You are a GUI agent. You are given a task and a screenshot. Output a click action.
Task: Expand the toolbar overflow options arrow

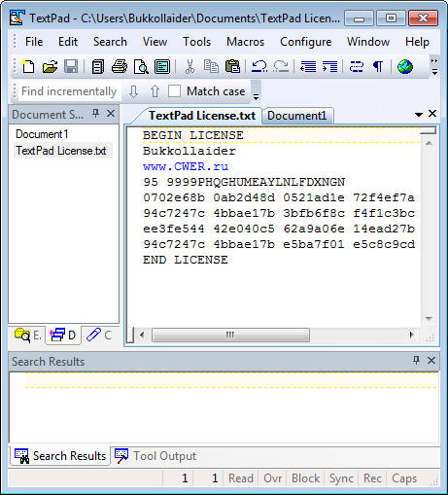pos(434,66)
